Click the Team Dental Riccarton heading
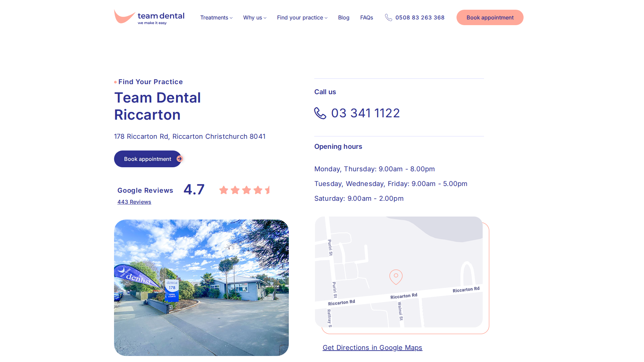The image size is (644, 362). tap(158, 106)
